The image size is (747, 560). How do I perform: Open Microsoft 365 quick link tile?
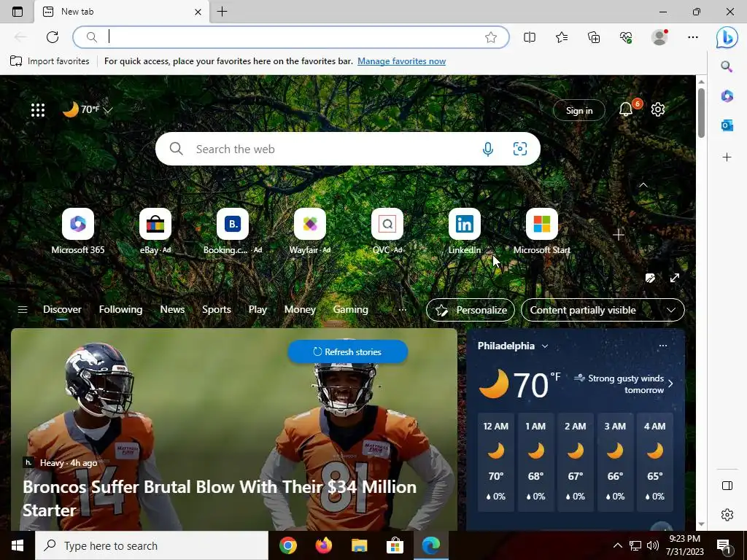click(x=78, y=231)
